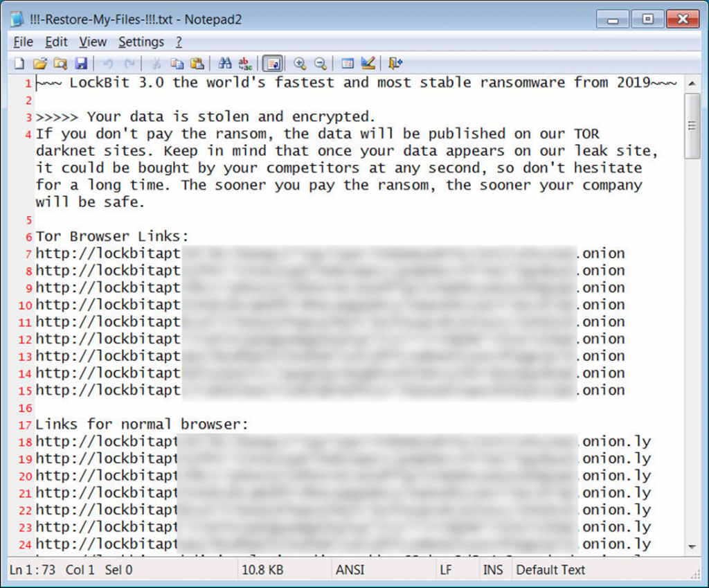Click the Paste clipboard icon
The height and width of the screenshot is (588, 709).
(x=197, y=64)
